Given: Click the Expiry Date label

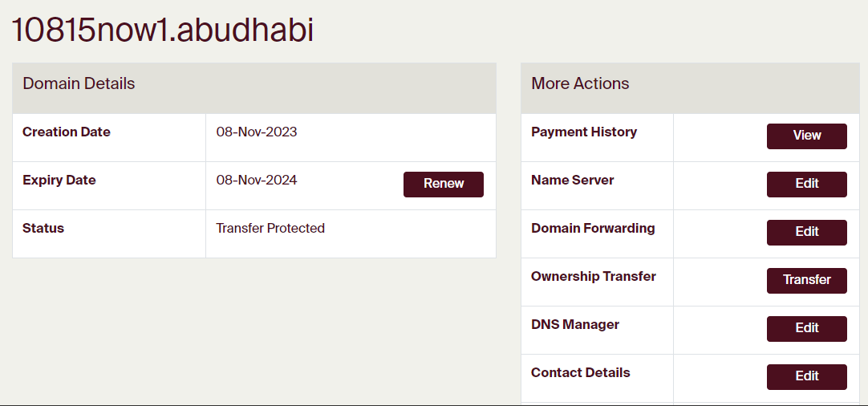Looking at the screenshot, I should pos(59,181).
